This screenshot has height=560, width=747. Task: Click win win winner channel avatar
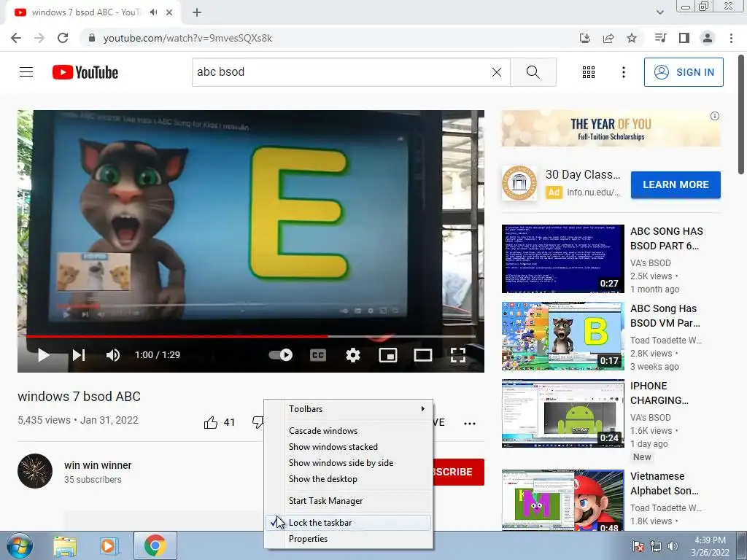tap(35, 471)
